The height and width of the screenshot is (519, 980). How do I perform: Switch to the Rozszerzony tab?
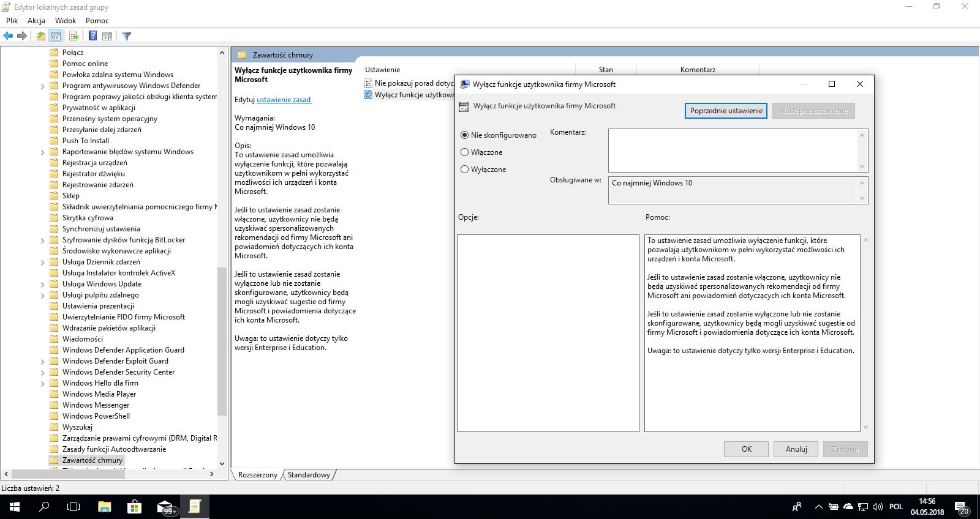[257, 475]
